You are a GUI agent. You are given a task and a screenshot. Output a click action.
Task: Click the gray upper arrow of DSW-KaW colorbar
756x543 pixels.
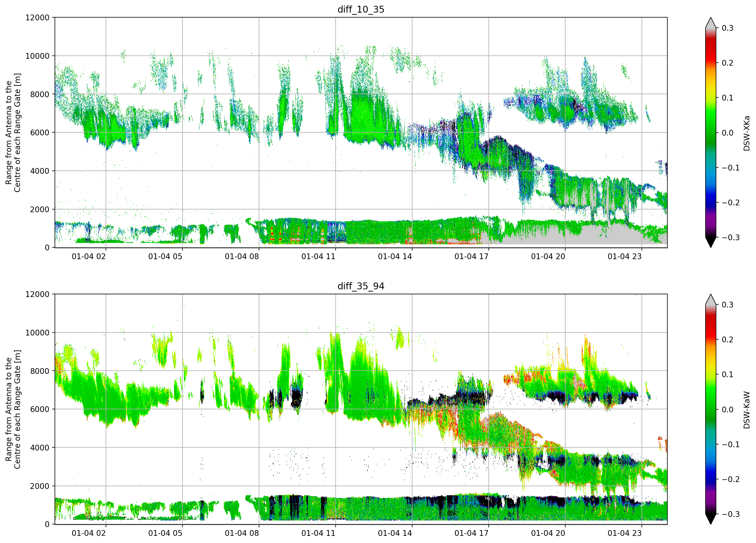tap(711, 300)
